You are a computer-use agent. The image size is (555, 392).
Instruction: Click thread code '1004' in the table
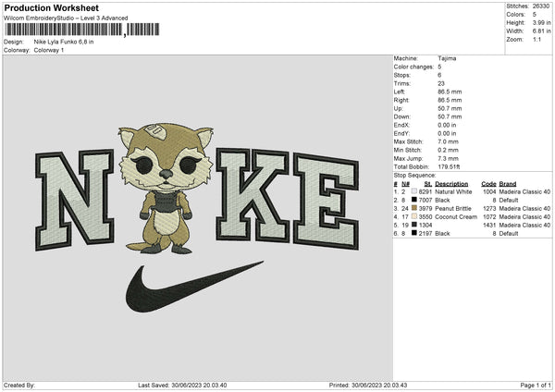(489, 191)
